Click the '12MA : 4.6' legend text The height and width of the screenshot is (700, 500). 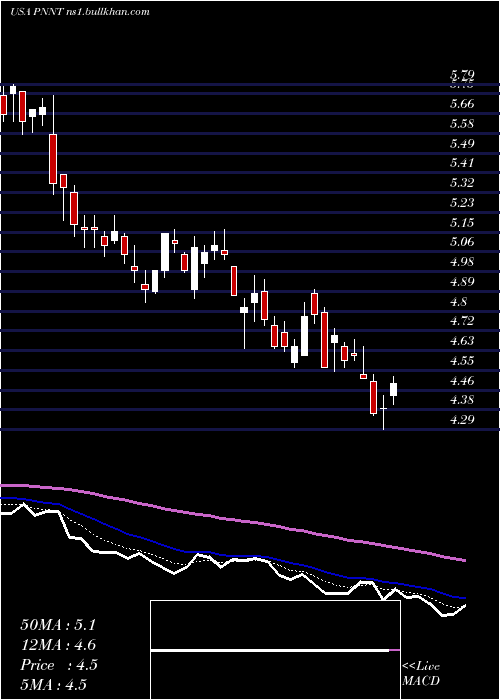58,645
